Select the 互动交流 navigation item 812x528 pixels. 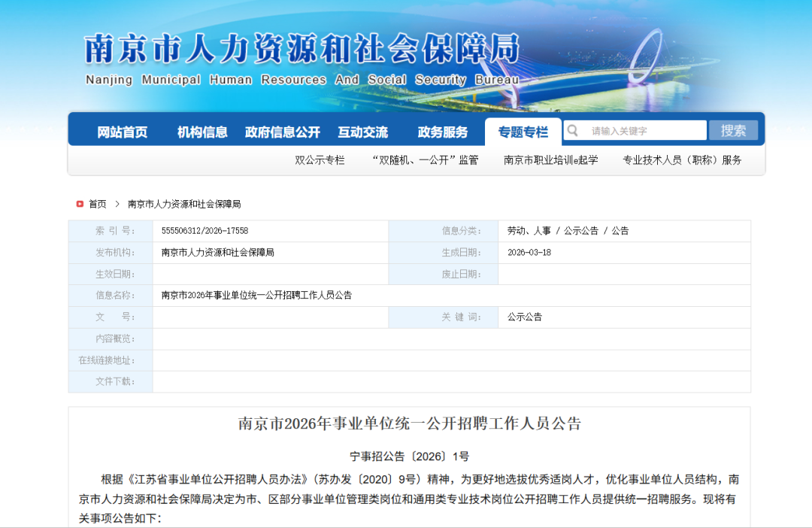(362, 132)
